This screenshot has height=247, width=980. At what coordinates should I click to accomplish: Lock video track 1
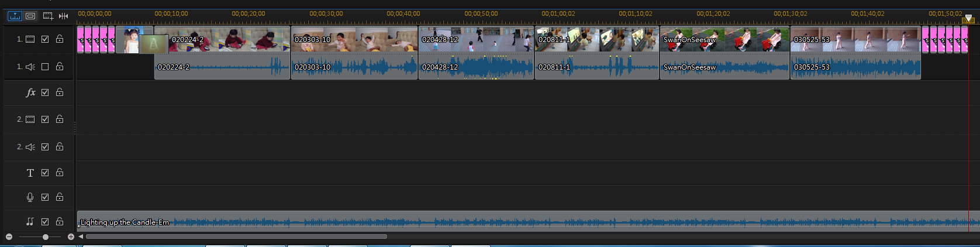[60, 39]
